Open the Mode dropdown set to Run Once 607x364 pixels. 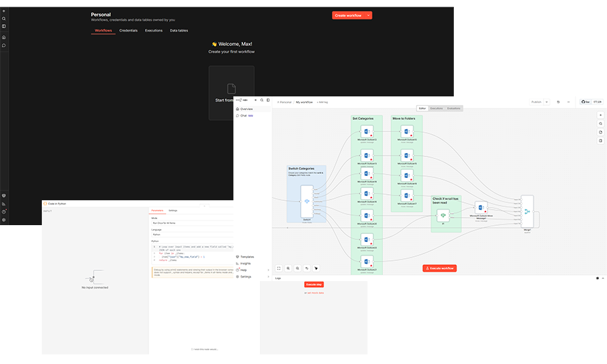[x=192, y=222]
